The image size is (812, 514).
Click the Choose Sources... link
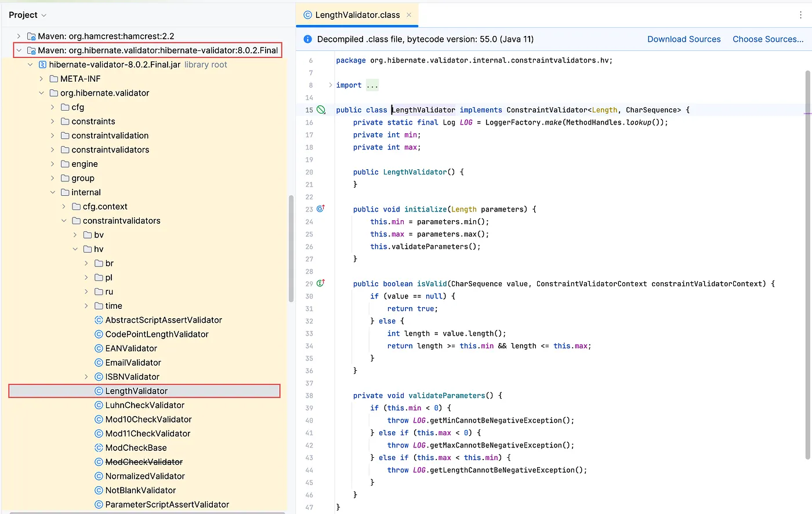point(768,39)
